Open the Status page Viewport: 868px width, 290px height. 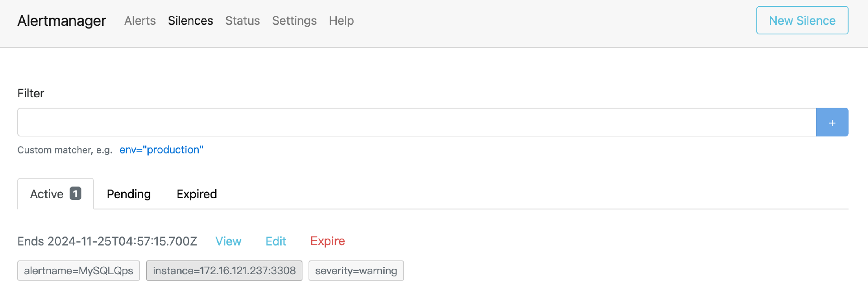point(242,21)
